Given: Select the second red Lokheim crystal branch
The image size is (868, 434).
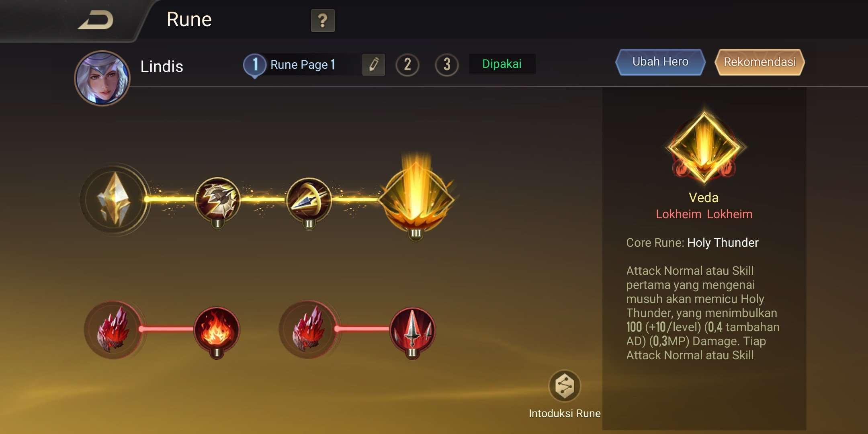Looking at the screenshot, I should 309,330.
